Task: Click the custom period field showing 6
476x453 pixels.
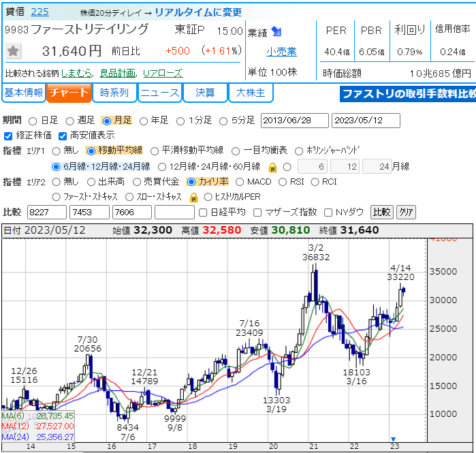Action: pos(313,166)
